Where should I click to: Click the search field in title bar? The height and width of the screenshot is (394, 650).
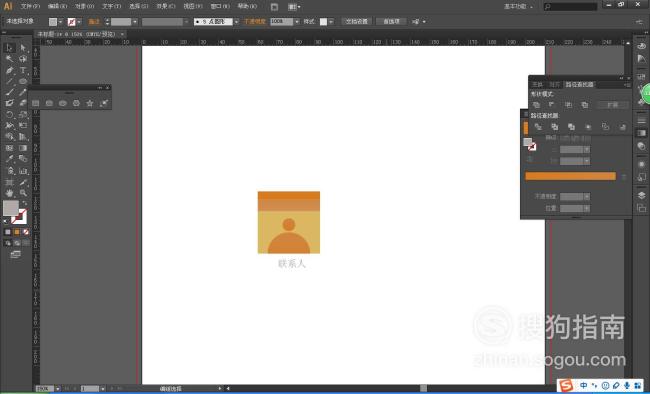(570, 7)
